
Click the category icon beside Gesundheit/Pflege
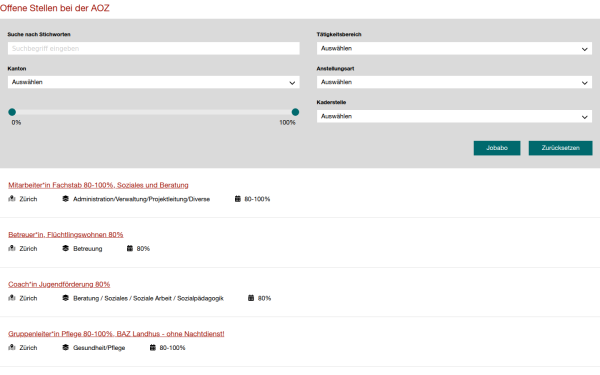65,347
